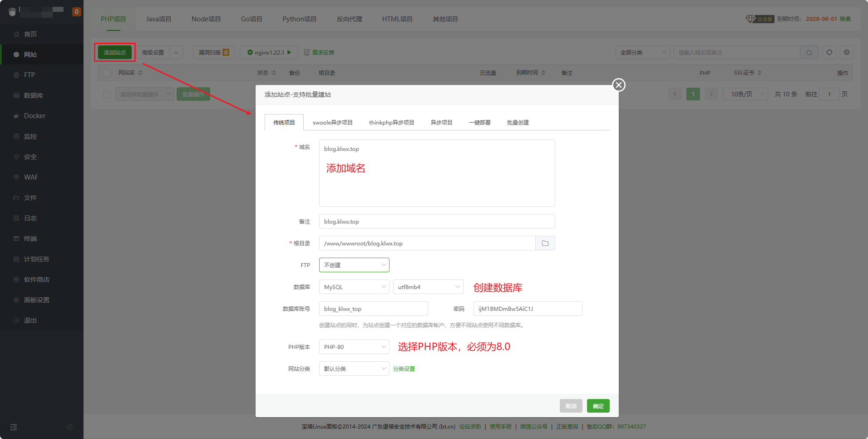
Task: Open the utf8mb4 charset dropdown
Action: point(428,287)
